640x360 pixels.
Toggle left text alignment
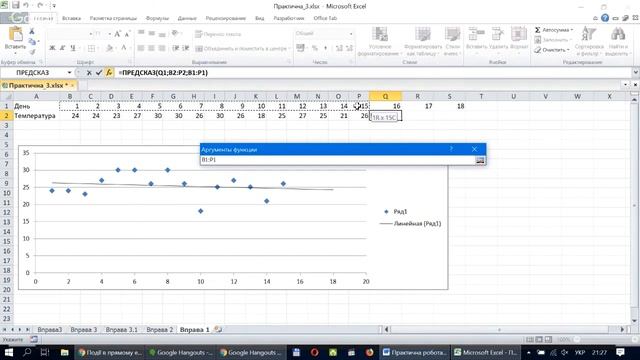[141, 48]
